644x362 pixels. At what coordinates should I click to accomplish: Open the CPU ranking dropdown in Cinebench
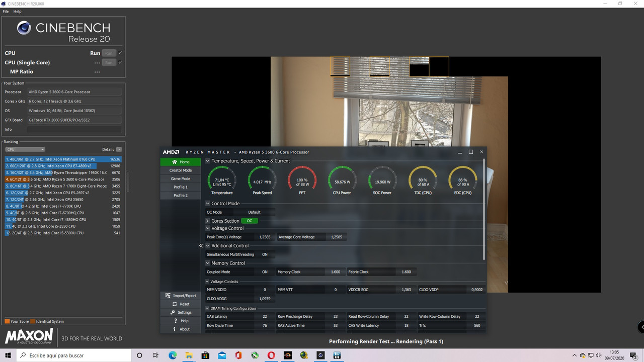point(25,149)
